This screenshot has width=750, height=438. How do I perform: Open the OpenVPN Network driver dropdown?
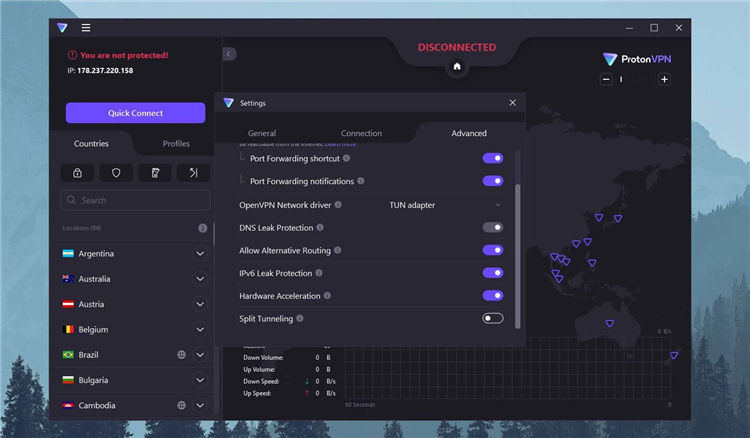tap(445, 205)
